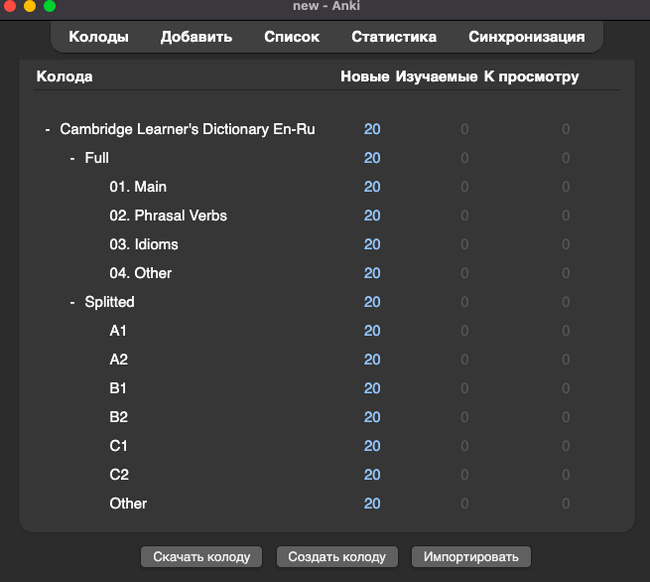This screenshot has height=582, width=650.
Task: Click new count 20 for A1 row
Action: pyautogui.click(x=372, y=331)
